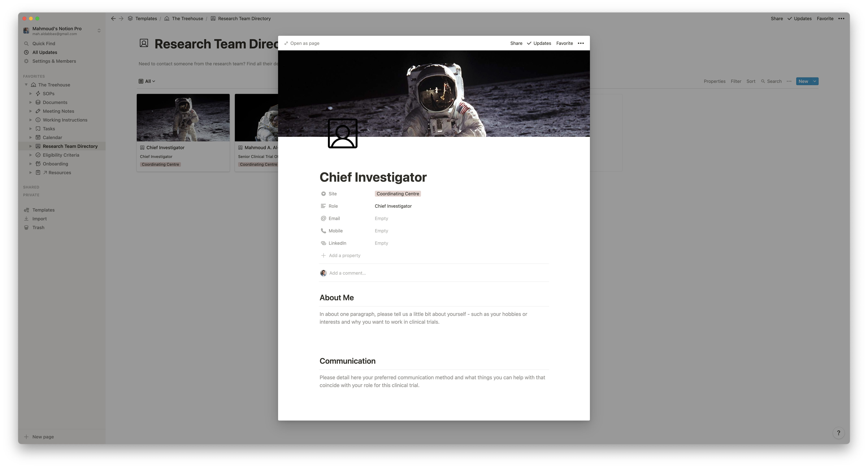Open the workspace switcher chevron
This screenshot has width=868, height=468.
(x=99, y=31)
